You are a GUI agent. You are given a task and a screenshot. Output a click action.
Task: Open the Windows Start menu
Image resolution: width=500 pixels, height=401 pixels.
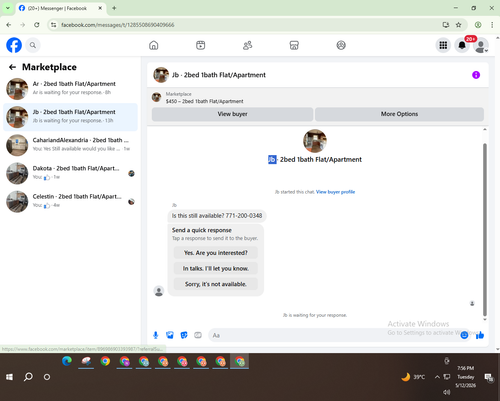9,377
